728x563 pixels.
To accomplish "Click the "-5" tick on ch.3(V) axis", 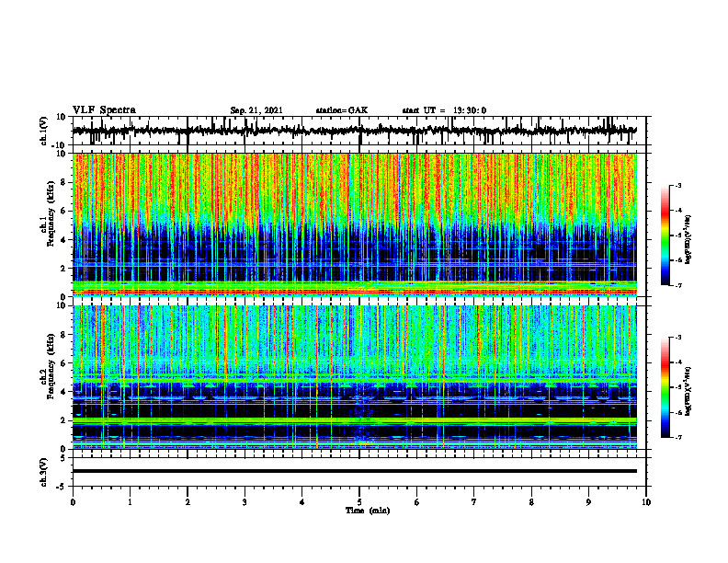I will pos(62,487).
